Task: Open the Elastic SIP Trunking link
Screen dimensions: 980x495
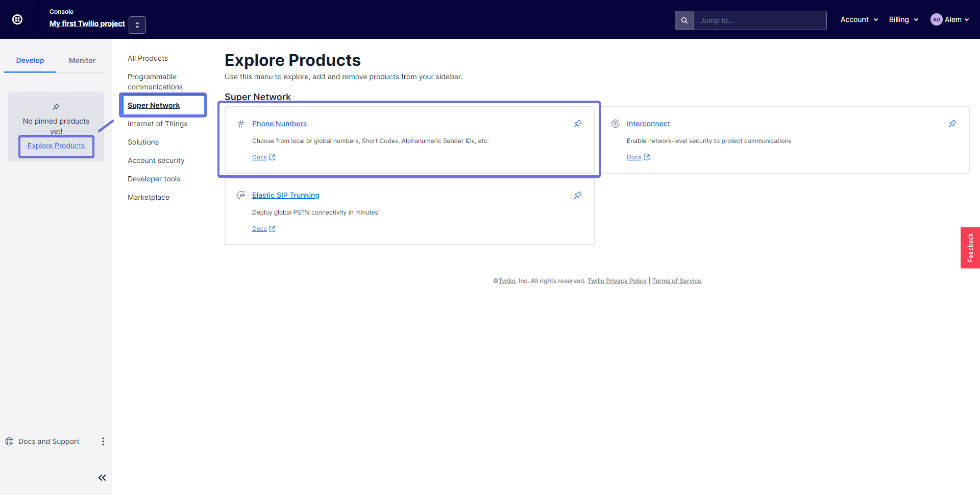Action: click(x=286, y=195)
